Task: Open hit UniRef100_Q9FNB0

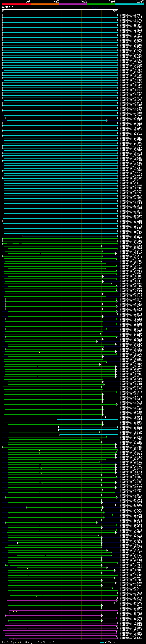Action: pyautogui.click(x=131, y=15)
